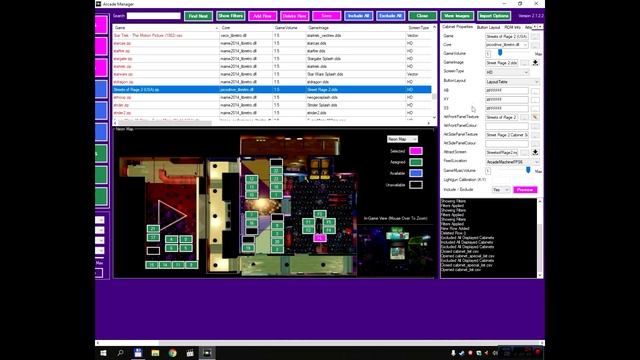640x360 pixels.
Task: Click the In-Game View preview thumbnail
Action: coord(396,250)
